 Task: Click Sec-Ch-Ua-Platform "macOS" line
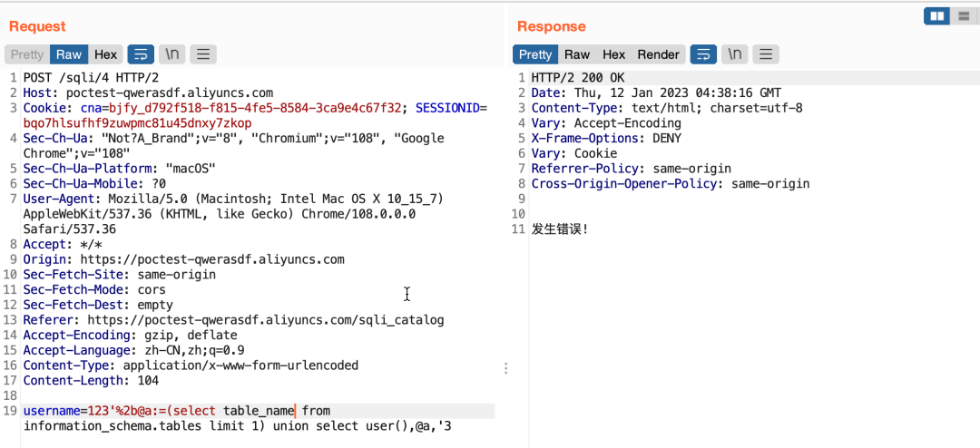click(120, 169)
